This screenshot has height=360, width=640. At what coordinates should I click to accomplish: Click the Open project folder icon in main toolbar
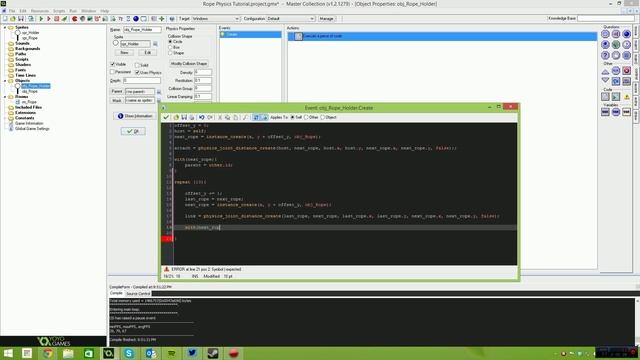pyautogui.click(x=13, y=19)
